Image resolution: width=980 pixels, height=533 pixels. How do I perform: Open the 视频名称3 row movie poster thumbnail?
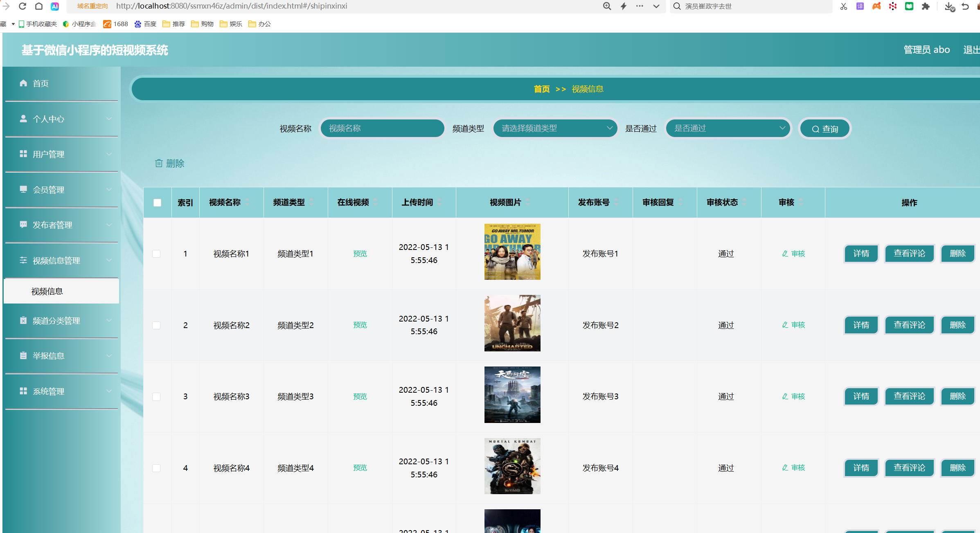[512, 395]
